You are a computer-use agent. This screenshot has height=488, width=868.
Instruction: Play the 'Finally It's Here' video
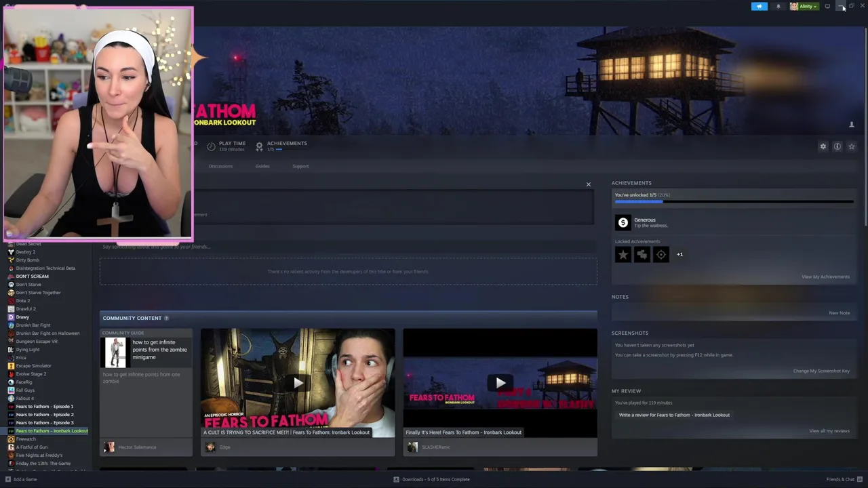coord(500,384)
